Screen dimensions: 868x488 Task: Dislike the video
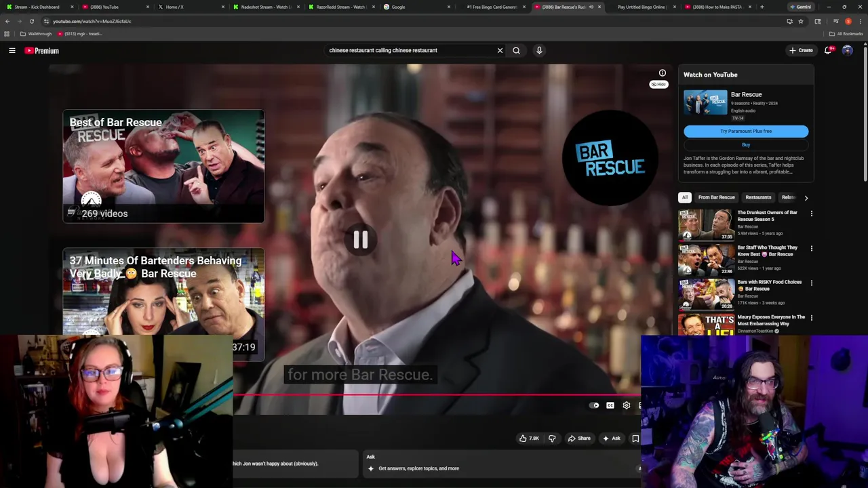click(552, 439)
